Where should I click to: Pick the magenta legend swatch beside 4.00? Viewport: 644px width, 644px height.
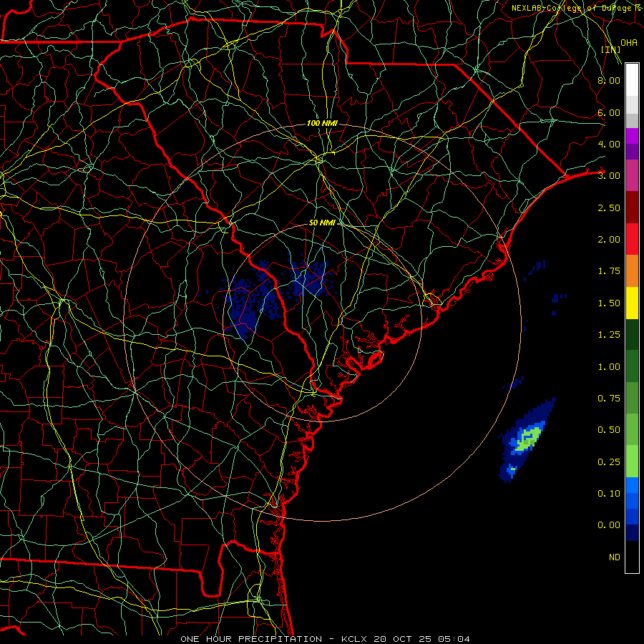pos(632,136)
